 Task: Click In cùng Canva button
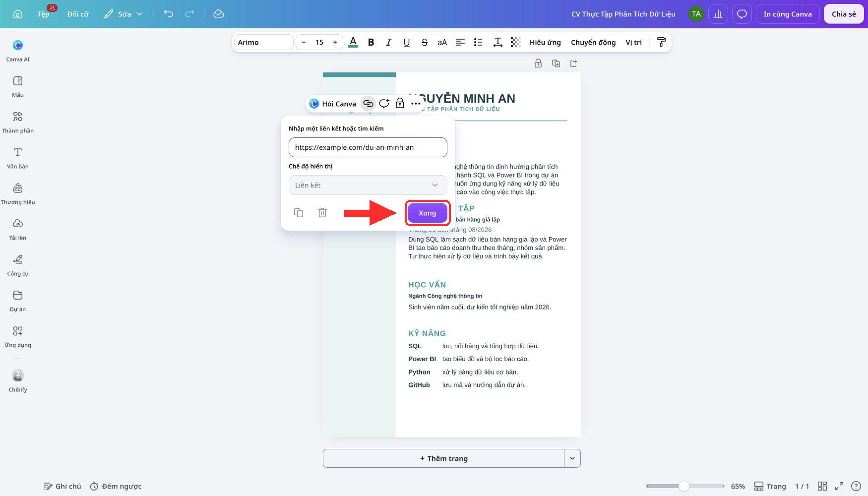788,14
